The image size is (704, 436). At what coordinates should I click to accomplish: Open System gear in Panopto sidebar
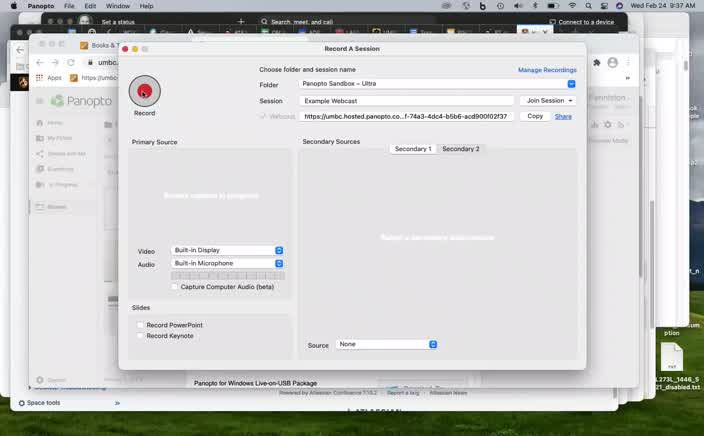click(x=40, y=380)
